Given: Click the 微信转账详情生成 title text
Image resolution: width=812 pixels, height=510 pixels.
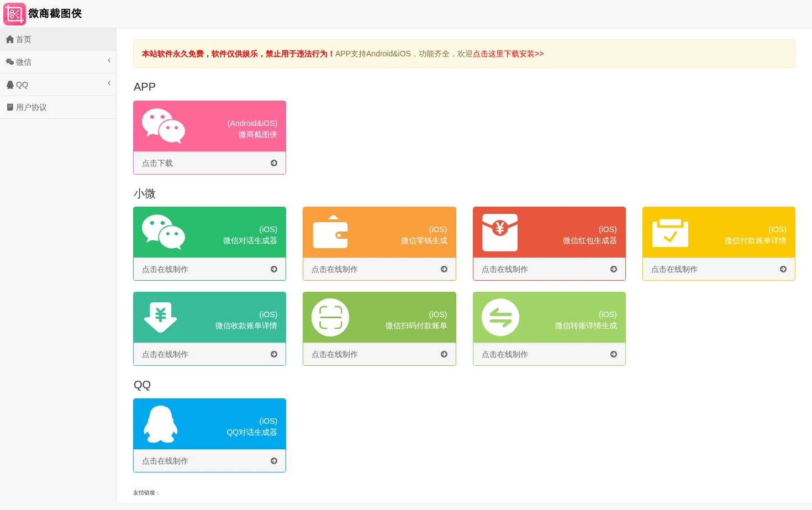Looking at the screenshot, I should point(586,325).
